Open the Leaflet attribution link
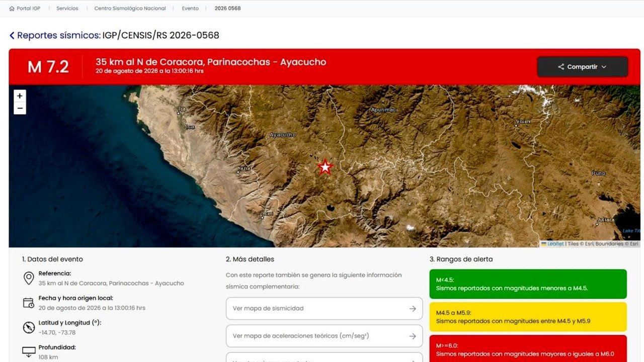 tap(555, 244)
